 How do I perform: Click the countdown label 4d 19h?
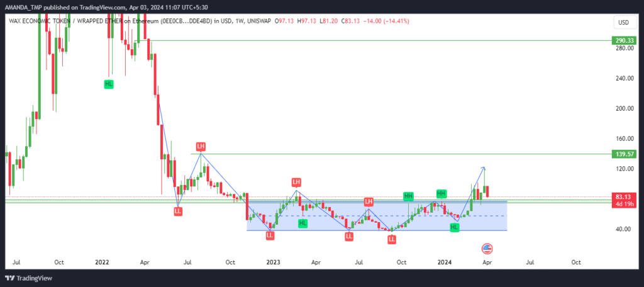pyautogui.click(x=623, y=203)
